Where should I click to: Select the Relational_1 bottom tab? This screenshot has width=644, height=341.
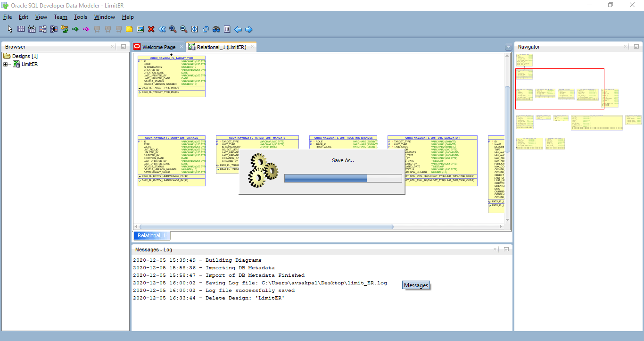[x=152, y=235]
